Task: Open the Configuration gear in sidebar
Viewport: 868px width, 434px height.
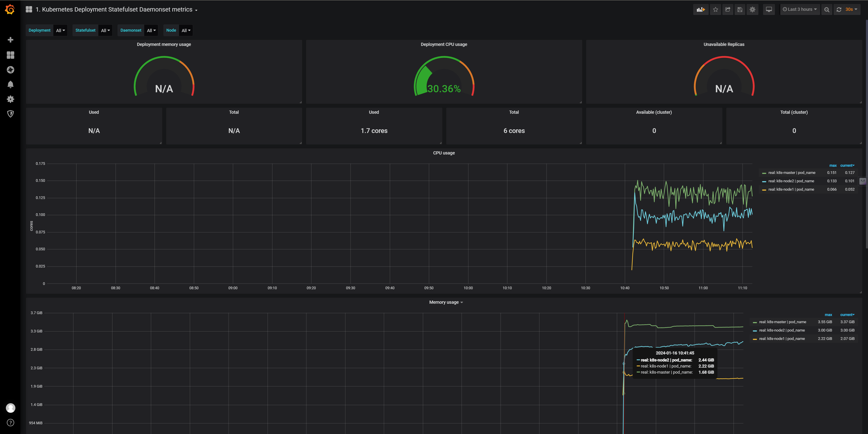Action: click(10, 99)
